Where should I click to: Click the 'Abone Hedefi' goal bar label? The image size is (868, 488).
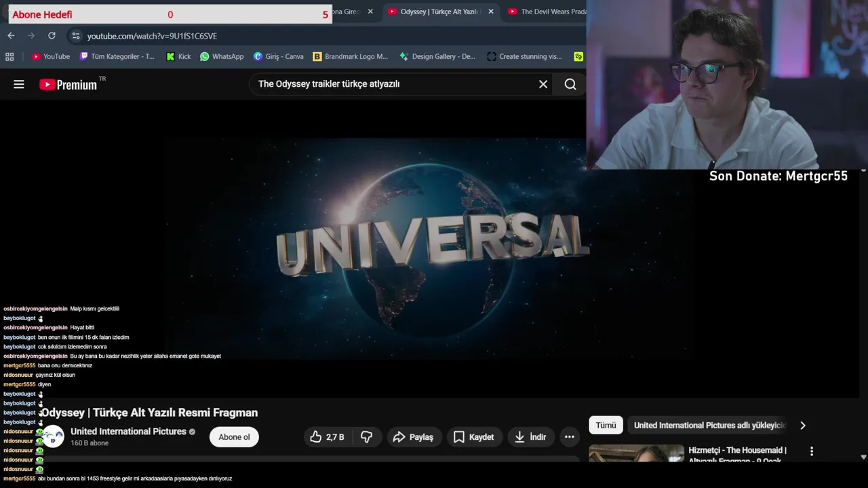[42, 14]
